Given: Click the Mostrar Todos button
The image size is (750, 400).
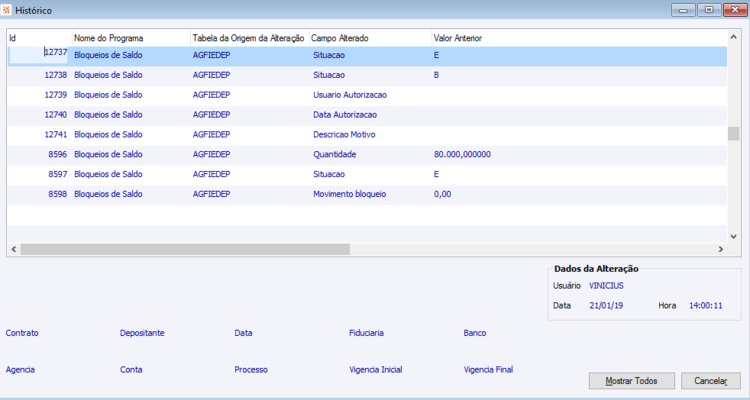Looking at the screenshot, I should tap(631, 381).
